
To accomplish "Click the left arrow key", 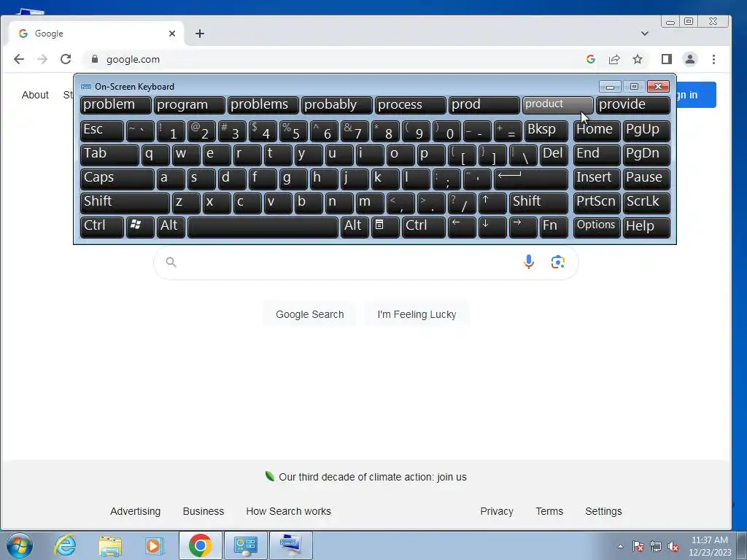I will point(462,227).
